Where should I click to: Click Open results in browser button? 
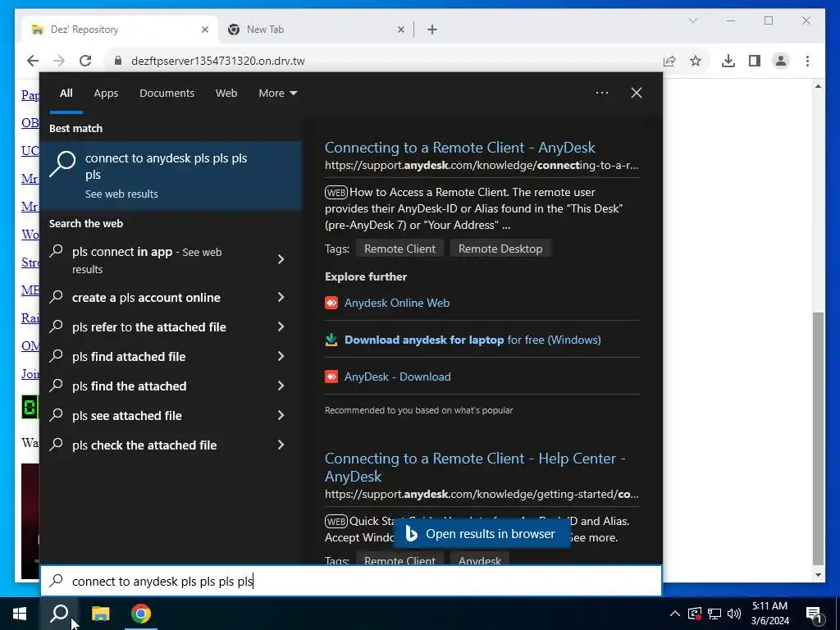point(482,534)
